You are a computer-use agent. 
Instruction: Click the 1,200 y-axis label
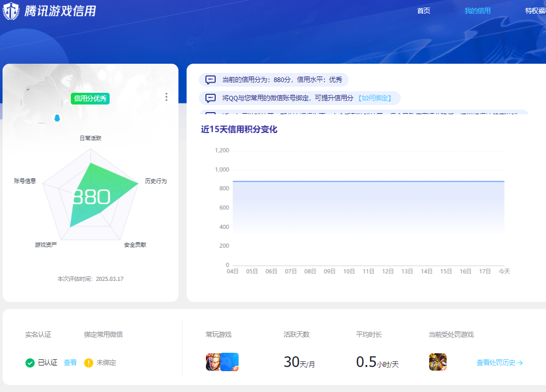222,150
